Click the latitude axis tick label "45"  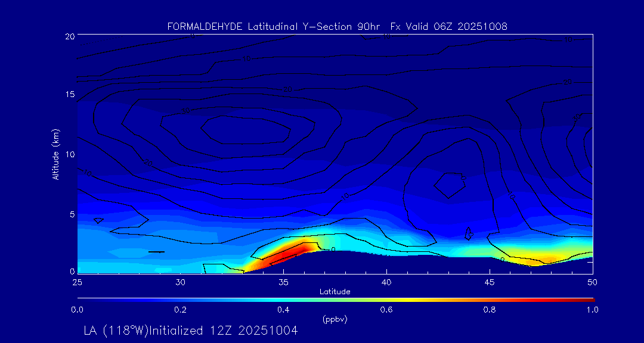pyautogui.click(x=490, y=282)
